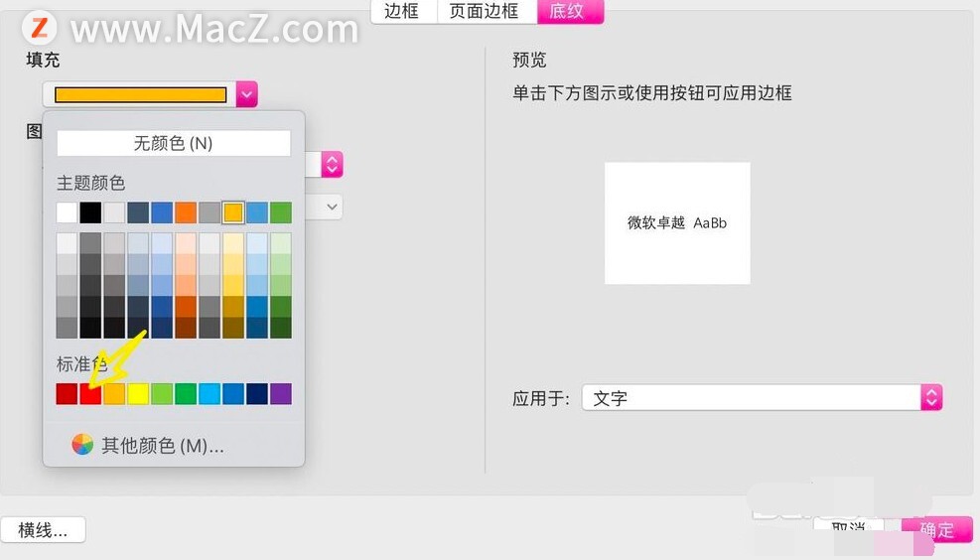Click the pink stepper arrows behind color popup

click(333, 165)
